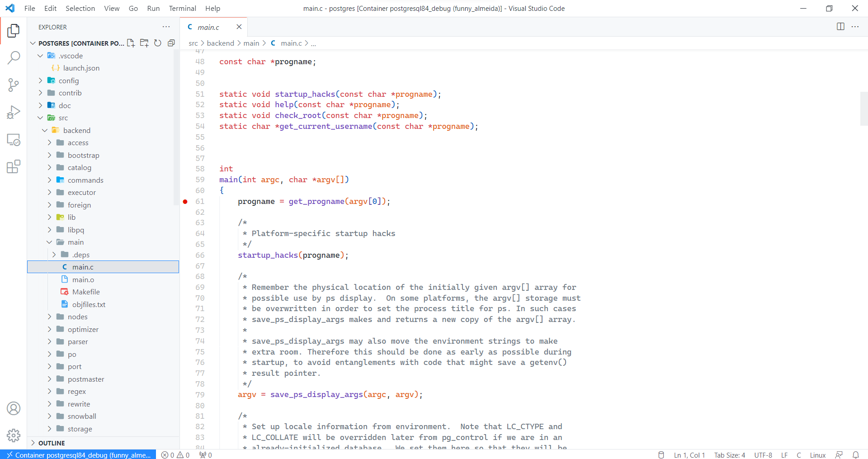Open the View menu
This screenshot has height=459, width=868.
pyautogui.click(x=112, y=8)
